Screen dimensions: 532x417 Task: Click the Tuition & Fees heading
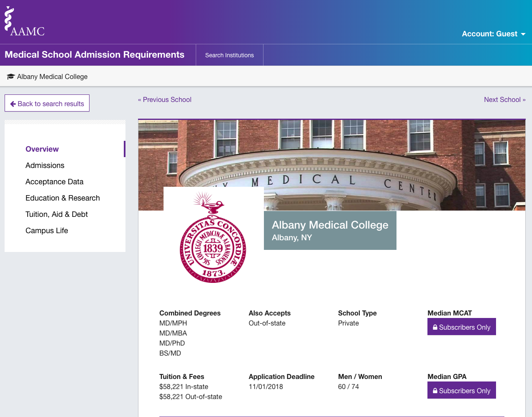(x=182, y=376)
